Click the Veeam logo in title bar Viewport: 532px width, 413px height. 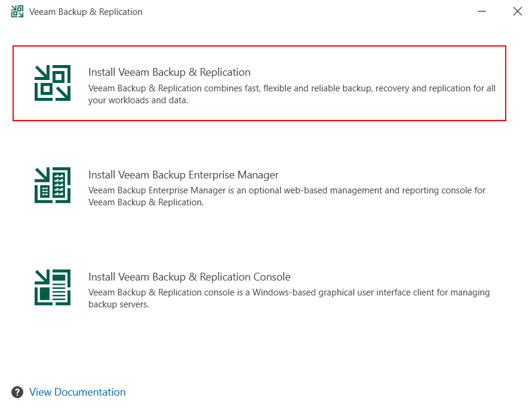point(17,11)
